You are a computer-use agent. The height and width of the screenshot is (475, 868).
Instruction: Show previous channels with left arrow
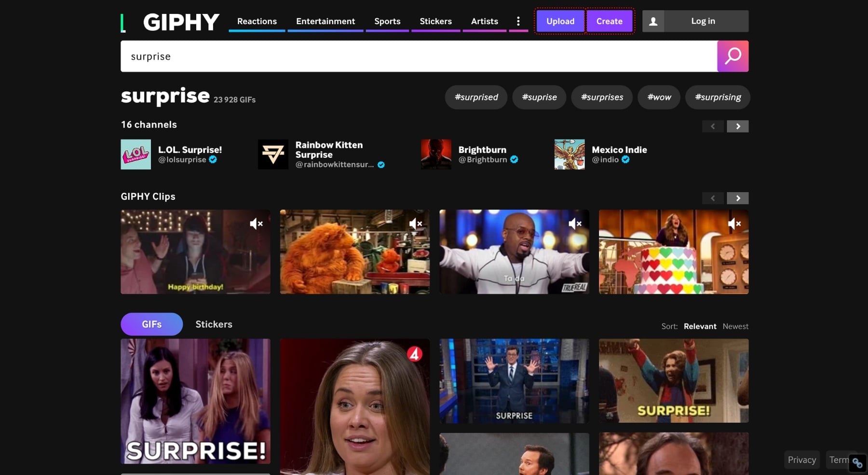click(713, 126)
